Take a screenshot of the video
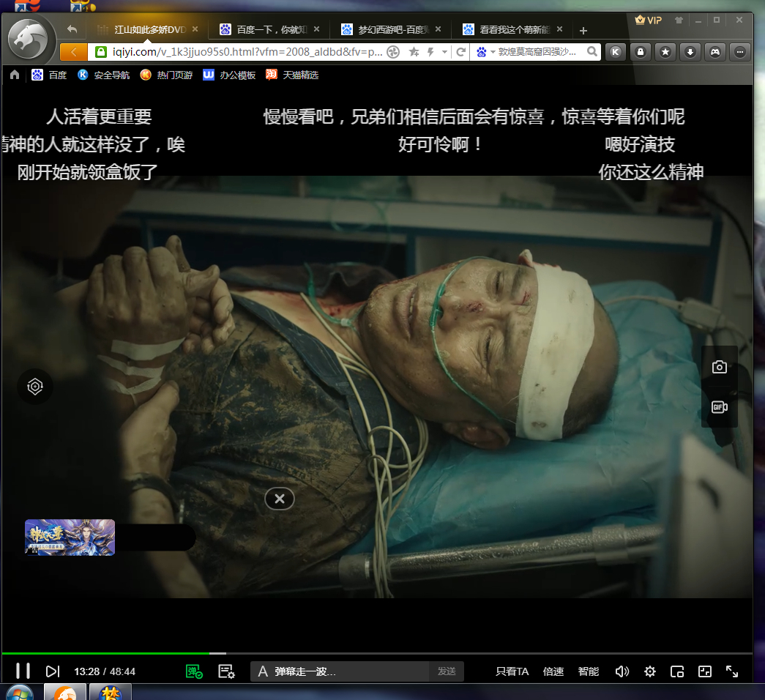This screenshot has width=765, height=700. 719,367
